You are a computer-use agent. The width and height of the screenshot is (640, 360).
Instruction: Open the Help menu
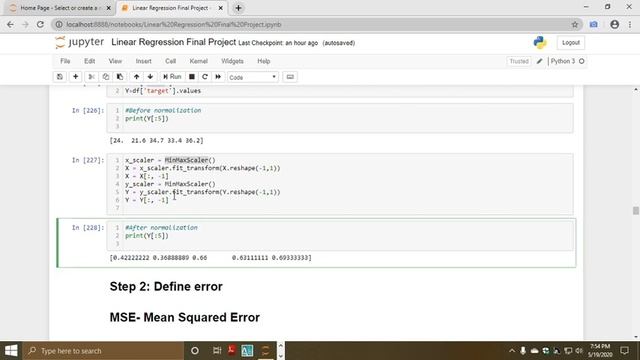(264, 61)
